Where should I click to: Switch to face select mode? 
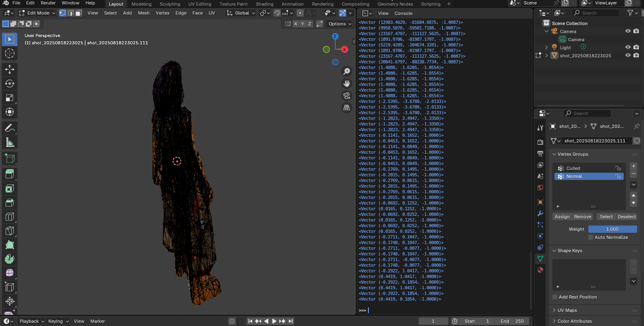click(x=79, y=13)
